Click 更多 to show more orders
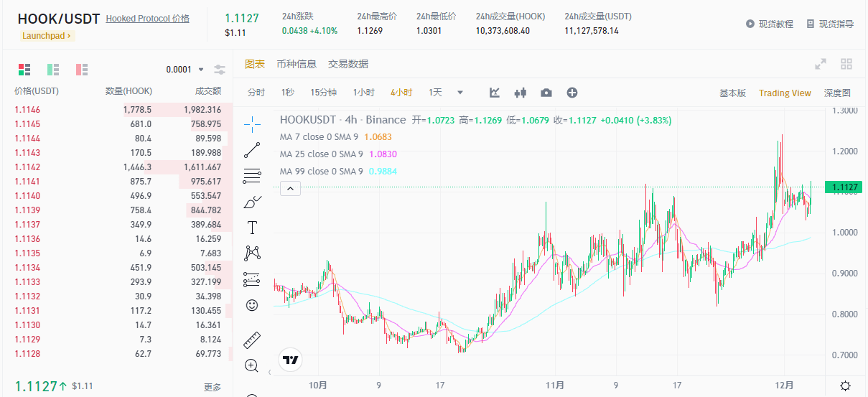Viewport: 868px width, 397px height. 213,387
